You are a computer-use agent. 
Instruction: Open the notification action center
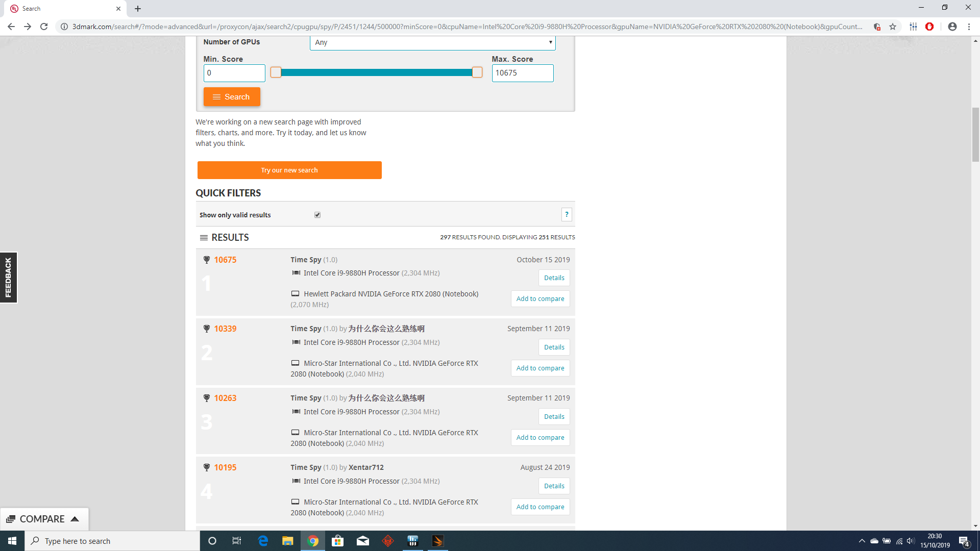pos(965,541)
